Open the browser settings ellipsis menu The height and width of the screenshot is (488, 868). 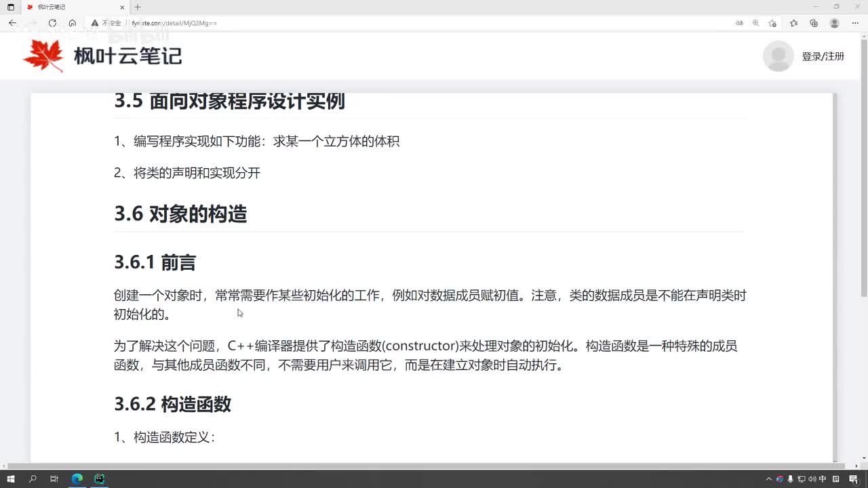pyautogui.click(x=854, y=23)
